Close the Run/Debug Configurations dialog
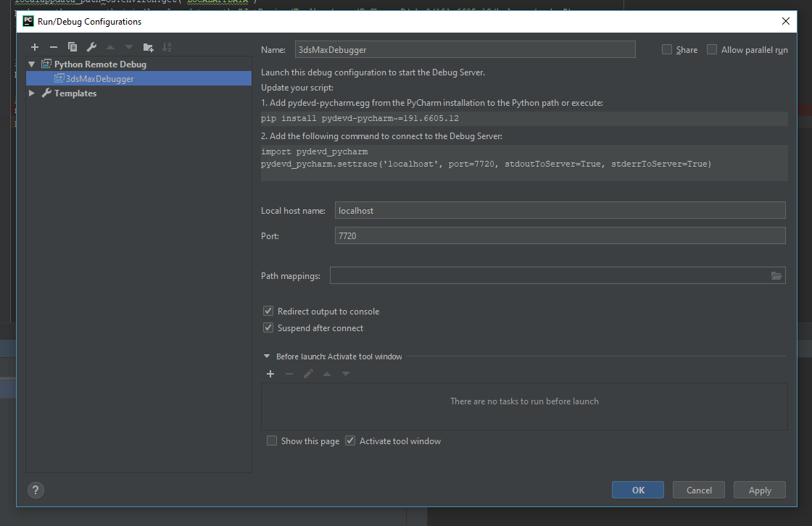 (786, 21)
